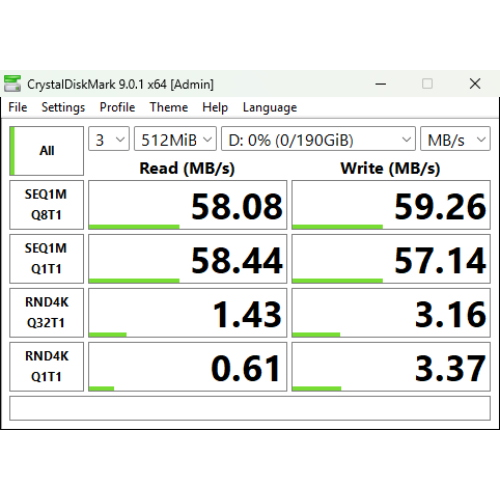Image resolution: width=500 pixels, height=500 pixels.
Task: Click the 58.44 read result
Action: (187, 259)
